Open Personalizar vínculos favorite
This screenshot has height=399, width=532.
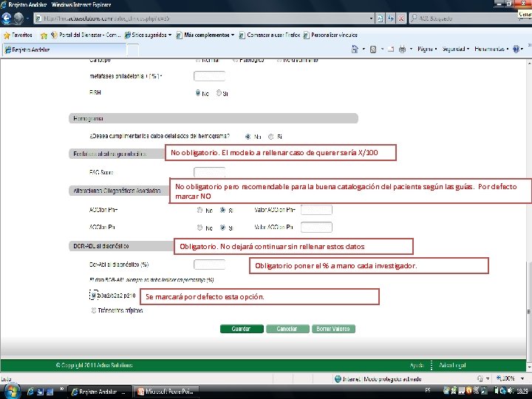(x=330, y=35)
